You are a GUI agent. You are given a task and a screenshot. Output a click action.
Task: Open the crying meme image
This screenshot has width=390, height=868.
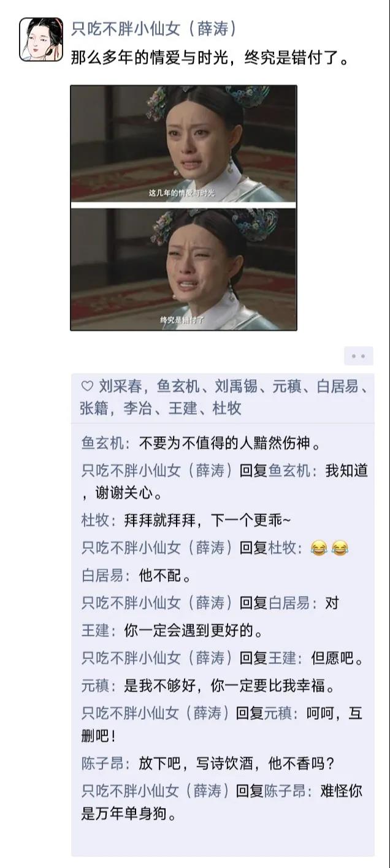pos(183,208)
